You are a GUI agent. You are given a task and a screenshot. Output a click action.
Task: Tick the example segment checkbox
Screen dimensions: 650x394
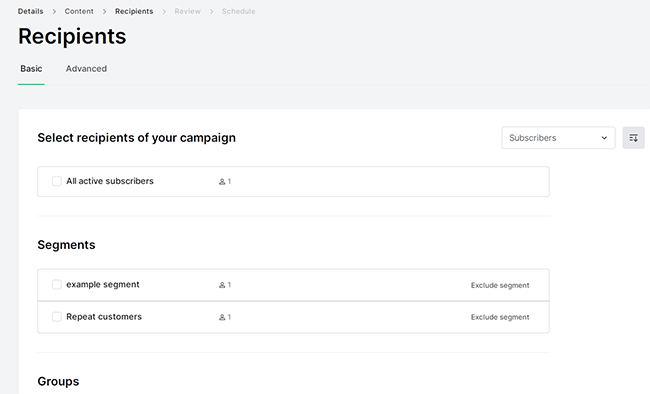click(x=57, y=285)
